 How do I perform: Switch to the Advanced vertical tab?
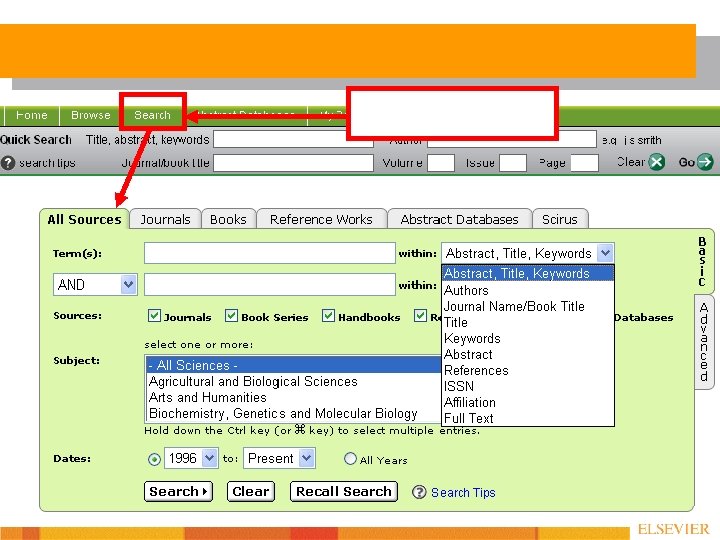[703, 342]
